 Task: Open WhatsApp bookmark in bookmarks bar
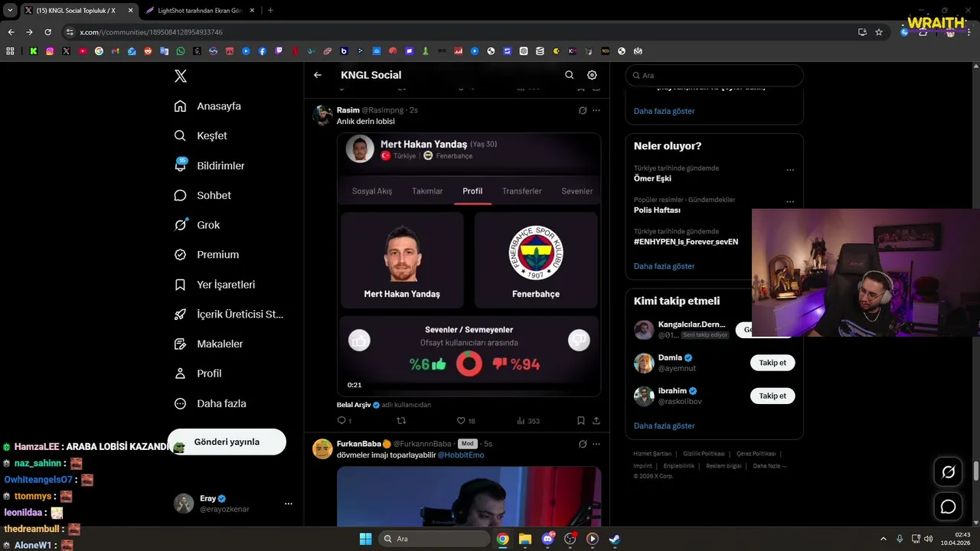[181, 51]
